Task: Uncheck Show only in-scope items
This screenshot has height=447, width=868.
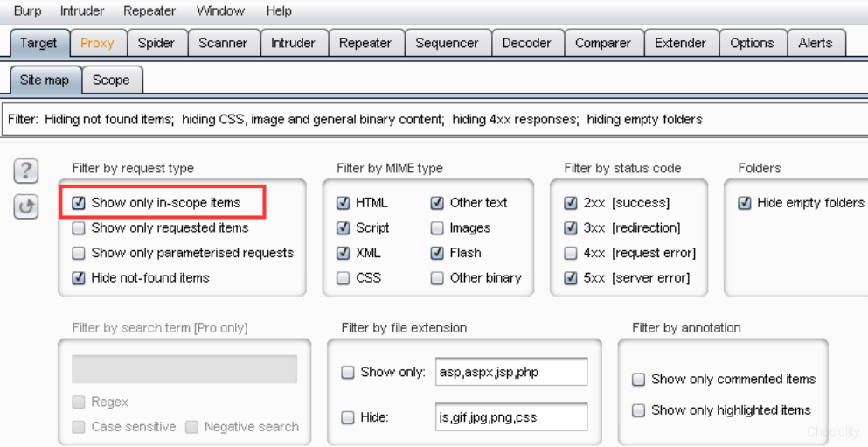Action: click(x=79, y=203)
